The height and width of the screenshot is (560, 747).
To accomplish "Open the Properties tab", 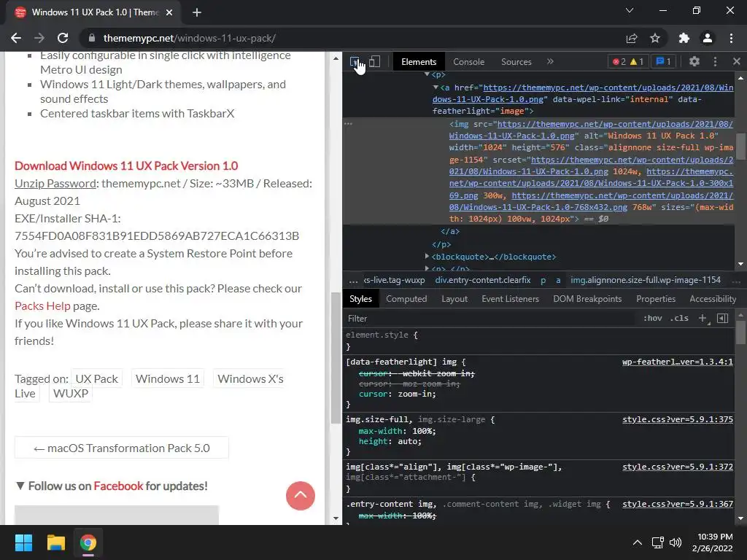I will 656,299.
